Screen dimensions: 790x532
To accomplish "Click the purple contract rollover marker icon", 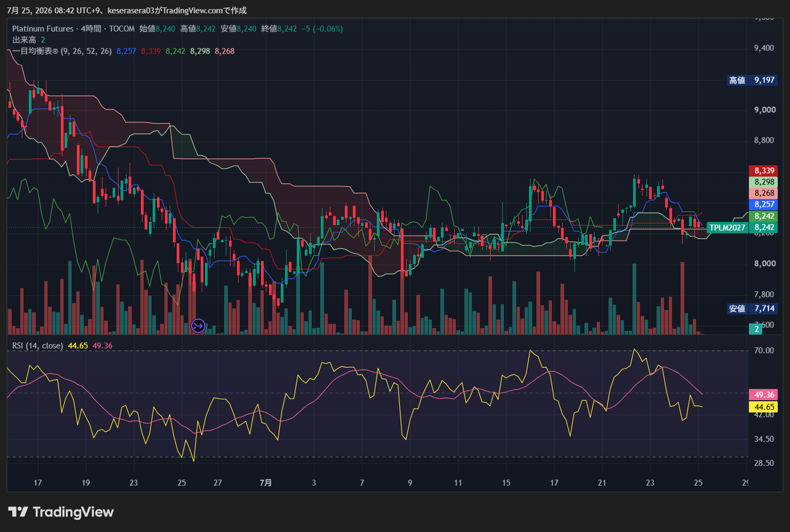I will pos(198,325).
